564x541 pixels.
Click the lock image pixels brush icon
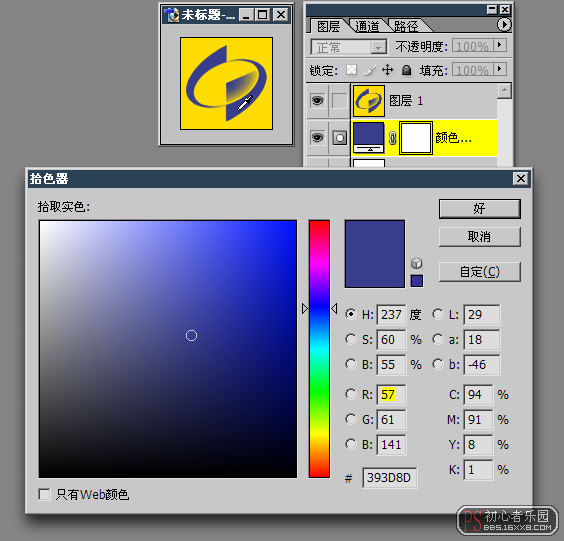[x=370, y=70]
